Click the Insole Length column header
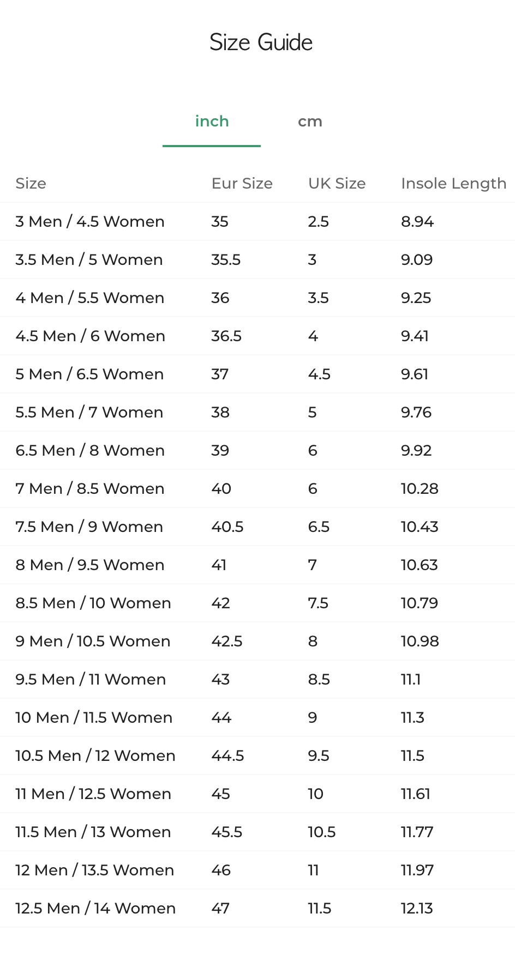 pos(453,184)
